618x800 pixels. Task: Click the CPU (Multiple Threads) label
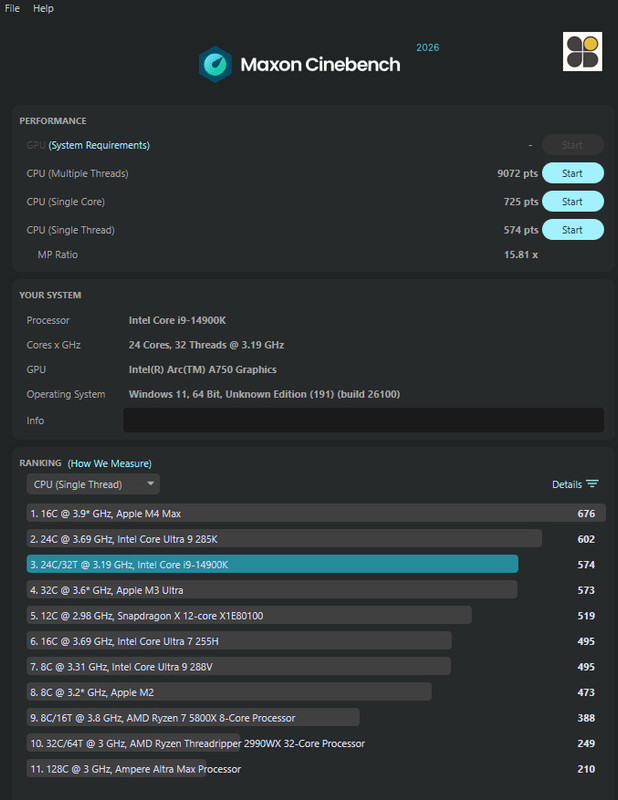(x=77, y=173)
